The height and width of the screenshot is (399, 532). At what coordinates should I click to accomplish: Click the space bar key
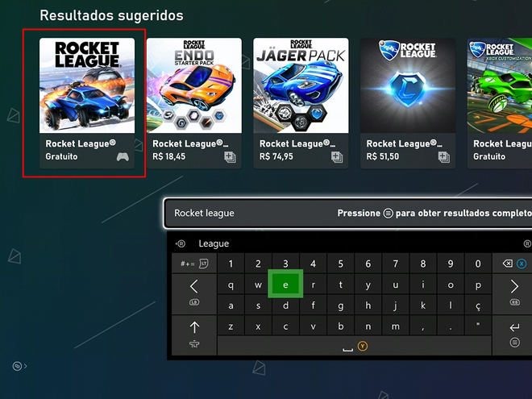click(354, 346)
